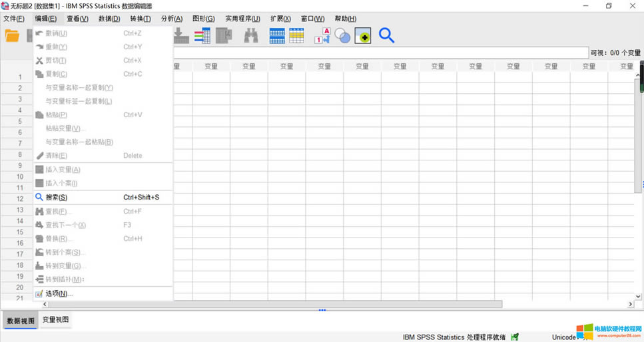Open the 分析(A) menu

[x=171, y=19]
